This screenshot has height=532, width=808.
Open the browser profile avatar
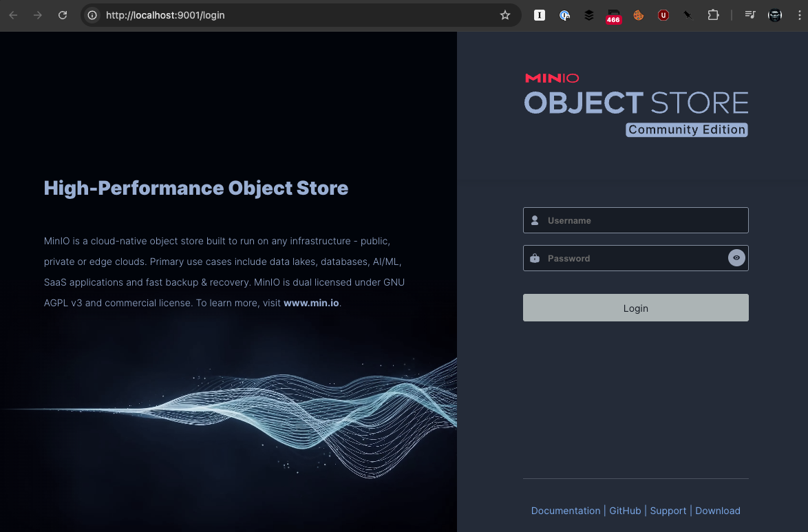[x=774, y=15]
